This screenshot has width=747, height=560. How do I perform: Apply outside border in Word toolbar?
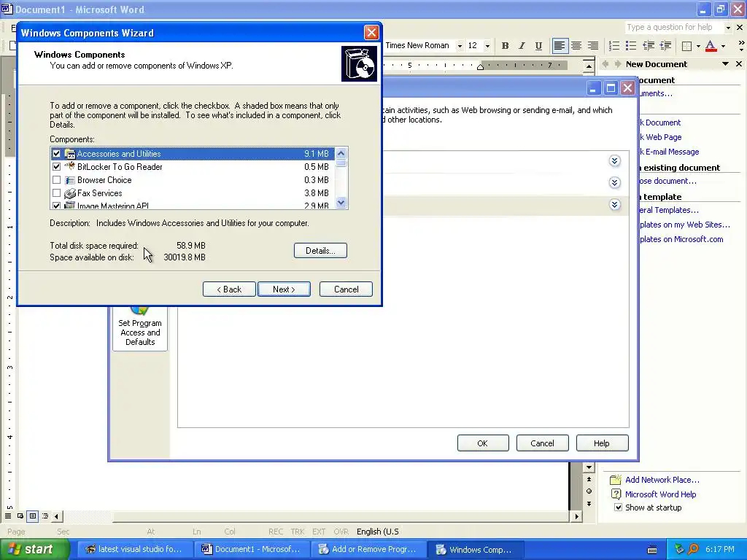[x=686, y=46]
